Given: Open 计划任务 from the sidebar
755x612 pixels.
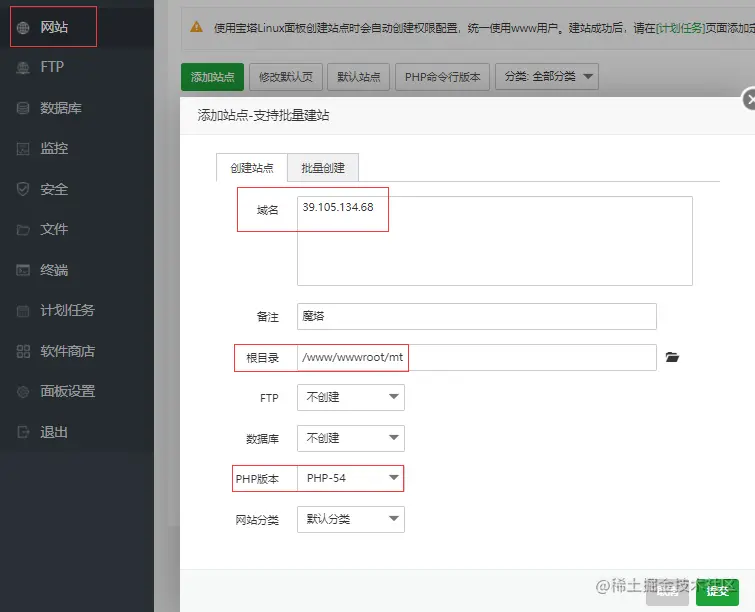Looking at the screenshot, I should [x=67, y=311].
